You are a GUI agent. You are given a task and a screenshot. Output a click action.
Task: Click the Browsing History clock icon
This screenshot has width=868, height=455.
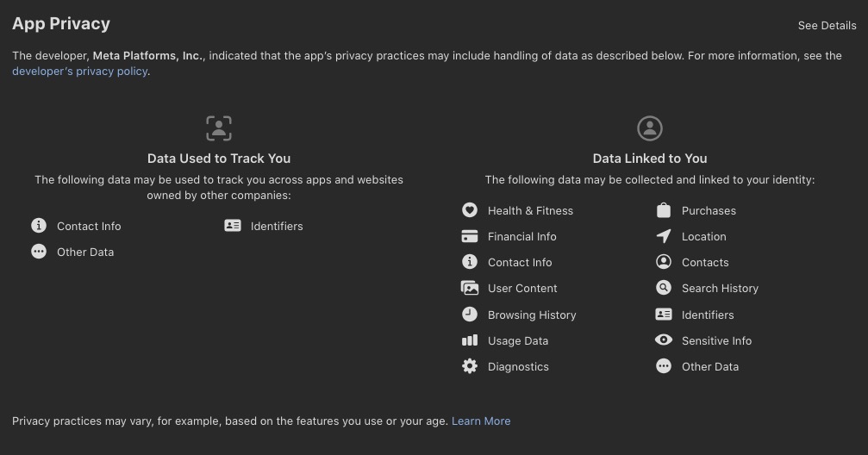[470, 315]
